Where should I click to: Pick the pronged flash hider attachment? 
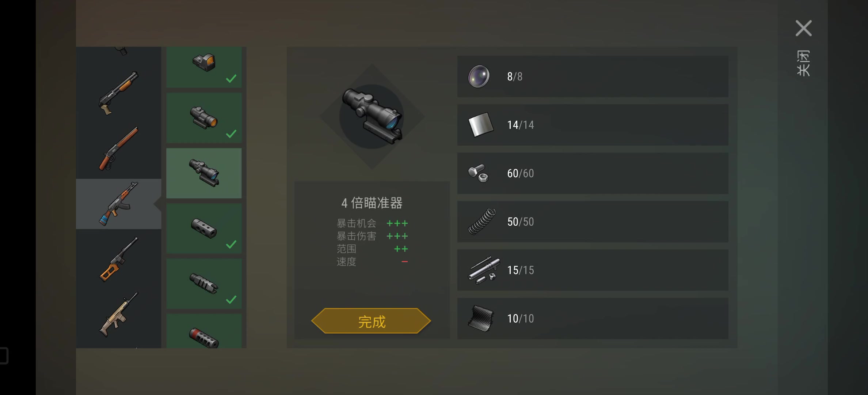(204, 284)
